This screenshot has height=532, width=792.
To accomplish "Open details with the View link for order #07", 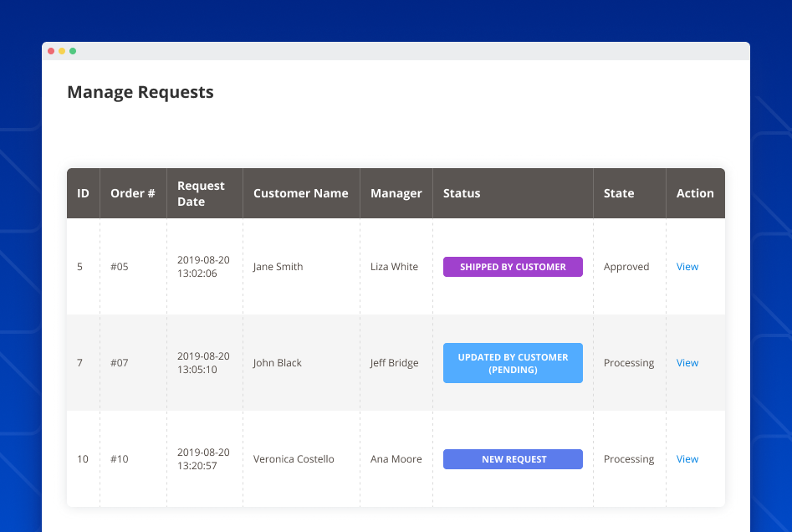I will click(687, 362).
